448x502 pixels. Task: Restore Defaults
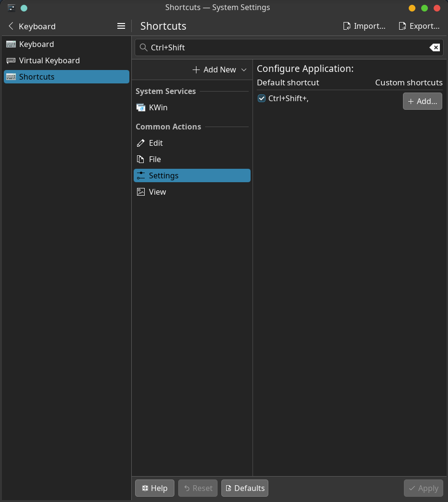coord(245,488)
